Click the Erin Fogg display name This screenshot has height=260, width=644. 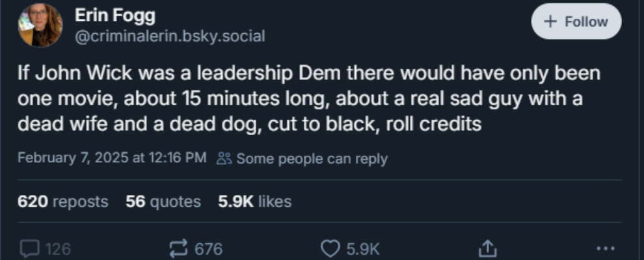[114, 16]
